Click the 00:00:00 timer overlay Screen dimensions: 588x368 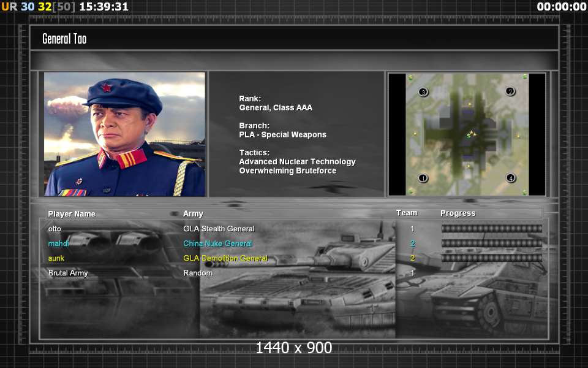coord(562,6)
